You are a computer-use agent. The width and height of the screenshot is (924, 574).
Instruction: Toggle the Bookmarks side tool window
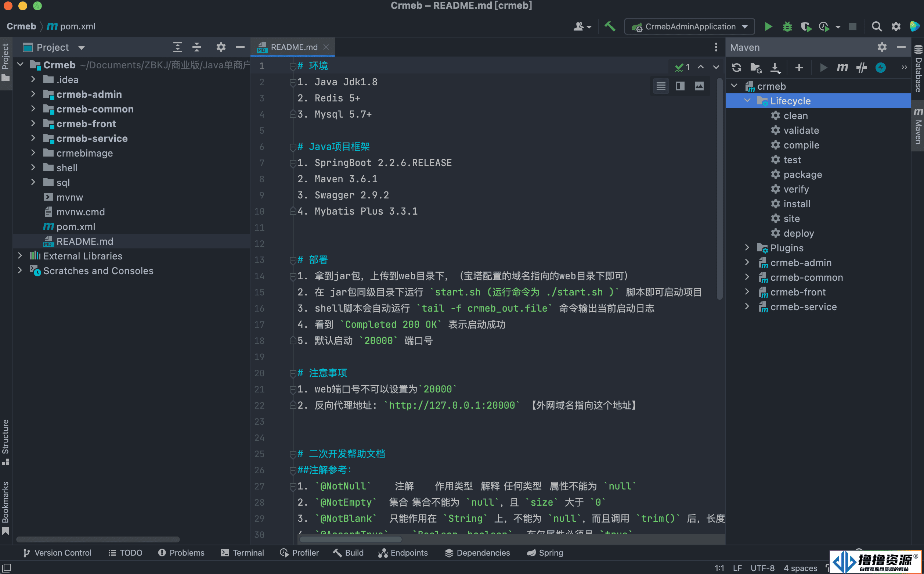6,507
